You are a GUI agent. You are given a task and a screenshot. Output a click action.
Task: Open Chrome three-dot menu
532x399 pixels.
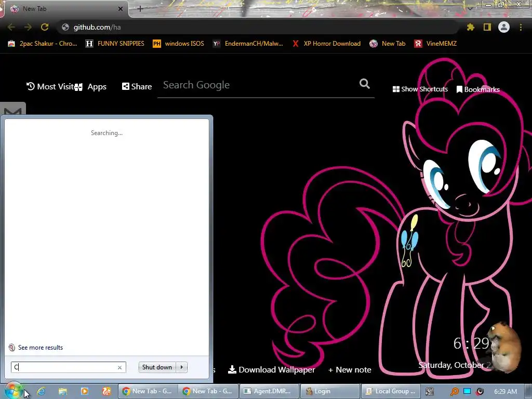tap(521, 27)
